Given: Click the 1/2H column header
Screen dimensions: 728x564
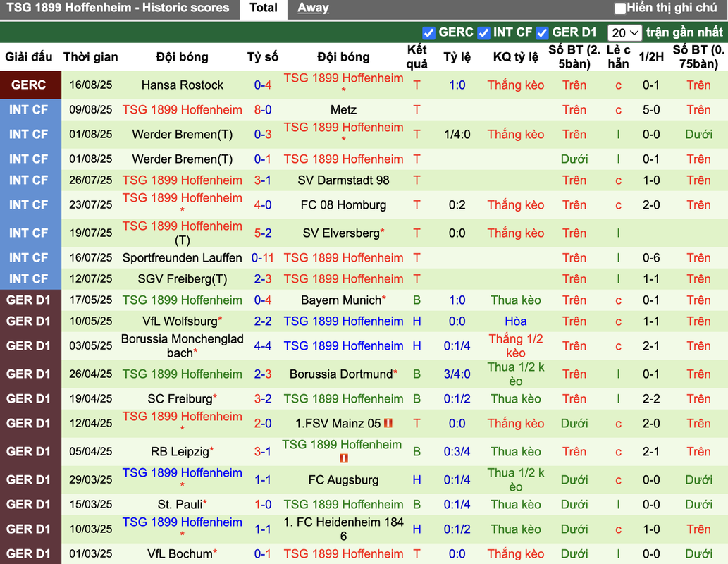Looking at the screenshot, I should coord(651,56).
